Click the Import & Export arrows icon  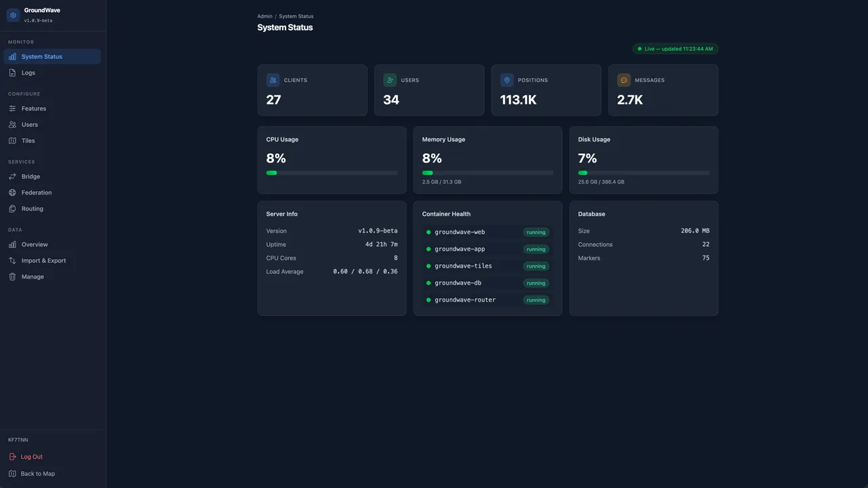coord(12,261)
